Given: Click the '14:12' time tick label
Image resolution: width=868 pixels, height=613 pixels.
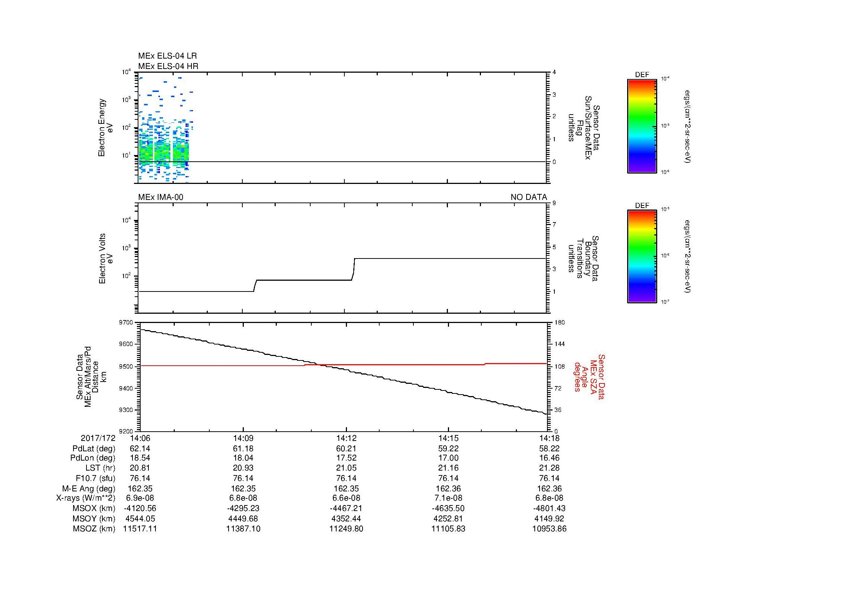Looking at the screenshot, I should (x=346, y=438).
